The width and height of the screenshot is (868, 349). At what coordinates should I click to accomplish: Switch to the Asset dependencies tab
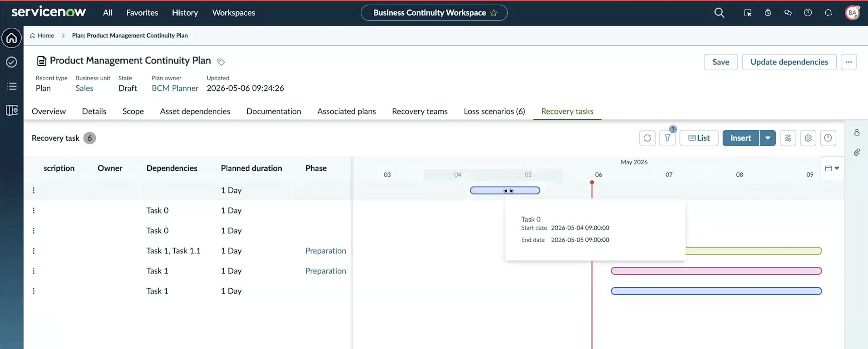195,112
